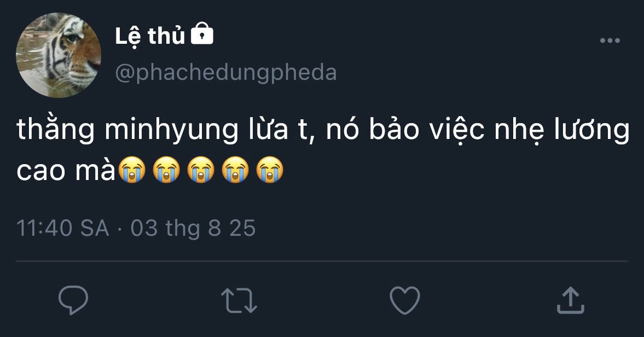Click the @phachedungpheda handle

tap(226, 72)
